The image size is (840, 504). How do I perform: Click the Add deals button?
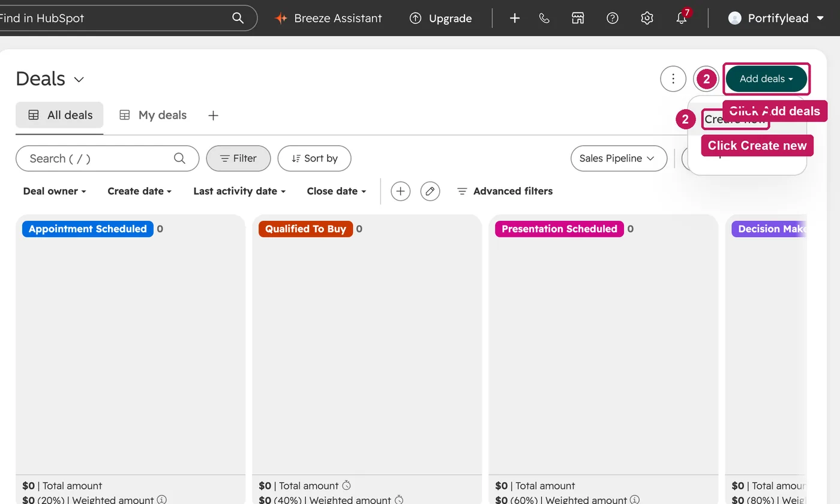[x=766, y=79]
